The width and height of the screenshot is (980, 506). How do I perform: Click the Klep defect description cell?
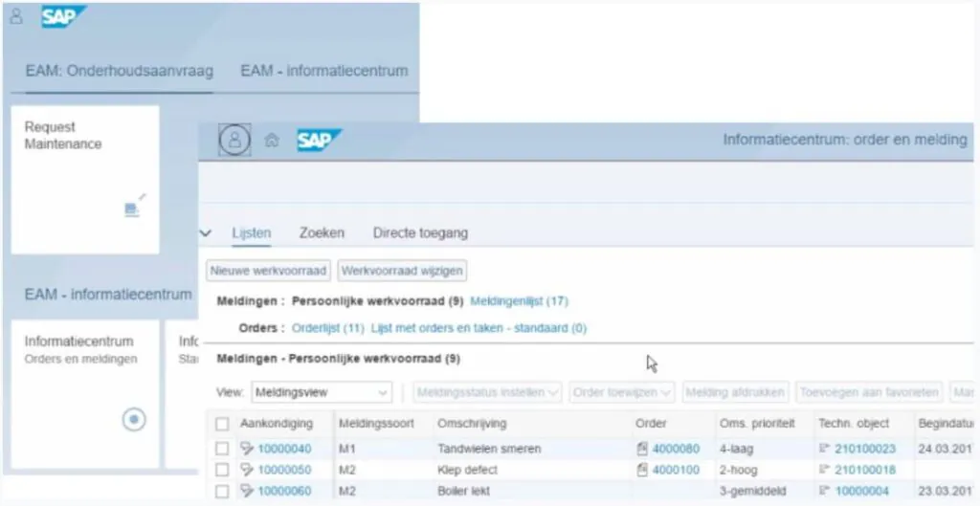pos(467,470)
